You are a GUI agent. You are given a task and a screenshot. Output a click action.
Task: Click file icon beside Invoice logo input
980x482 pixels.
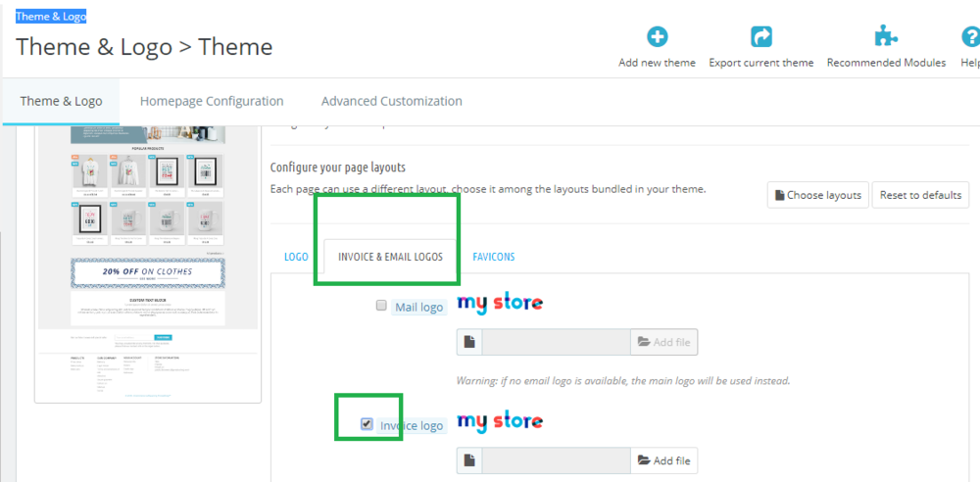pyautogui.click(x=470, y=460)
